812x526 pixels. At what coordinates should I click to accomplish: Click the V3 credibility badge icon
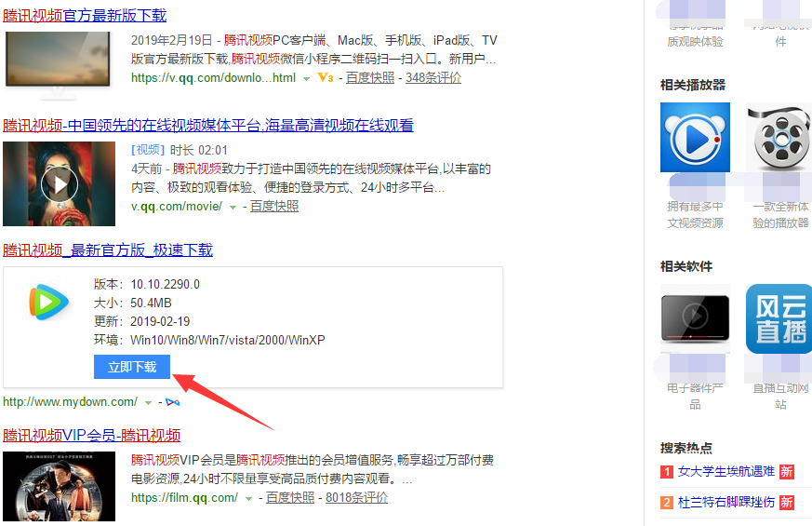326,77
